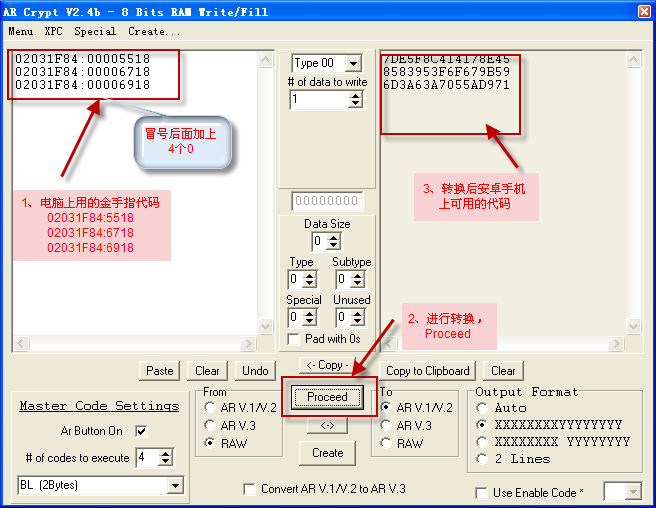Click output Clear button beside Copy to Clipboard
The width and height of the screenshot is (656, 508).
[503, 371]
